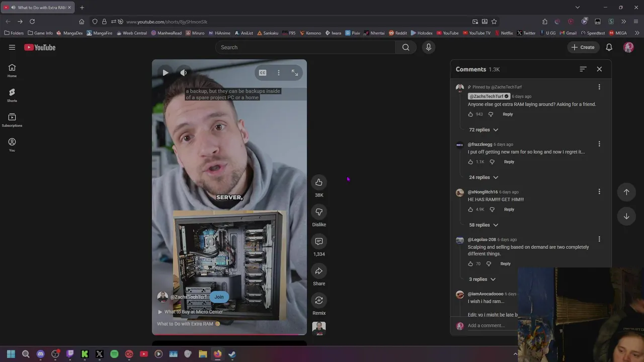Open Spotify from the Windows taskbar

click(x=114, y=354)
